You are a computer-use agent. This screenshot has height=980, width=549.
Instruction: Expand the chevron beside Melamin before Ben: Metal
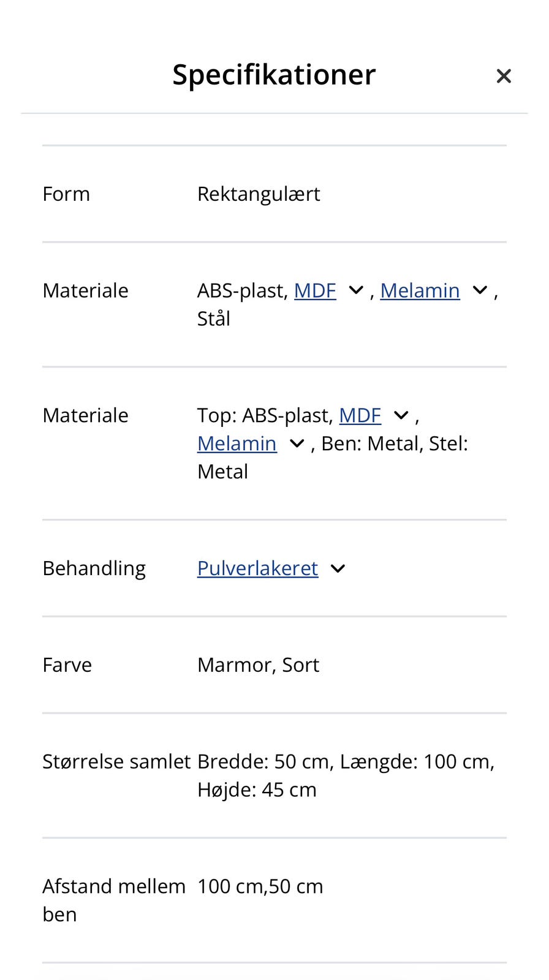297,443
